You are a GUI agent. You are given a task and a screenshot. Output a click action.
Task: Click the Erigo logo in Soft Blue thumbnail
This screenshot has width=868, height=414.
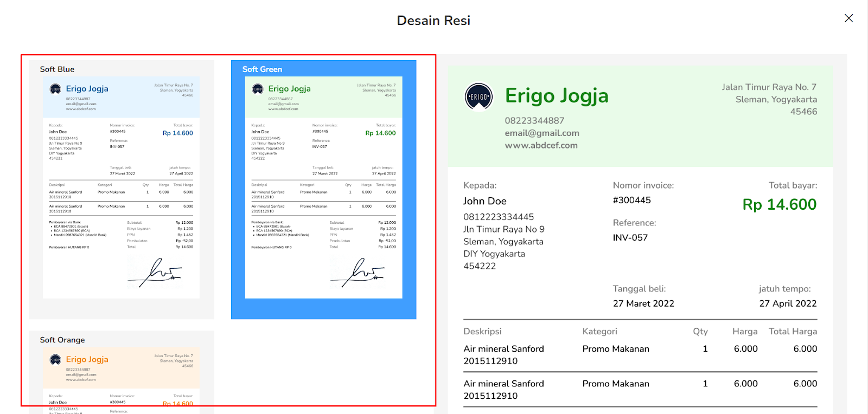tap(55, 89)
